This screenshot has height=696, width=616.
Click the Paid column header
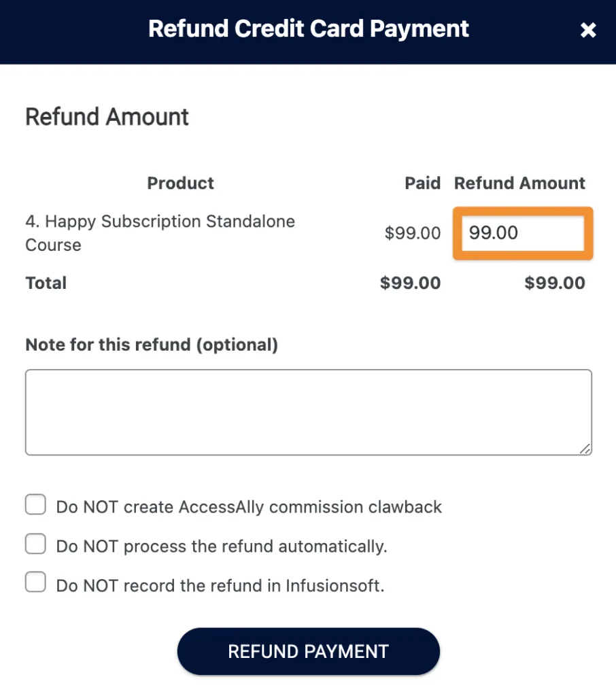pyautogui.click(x=422, y=183)
